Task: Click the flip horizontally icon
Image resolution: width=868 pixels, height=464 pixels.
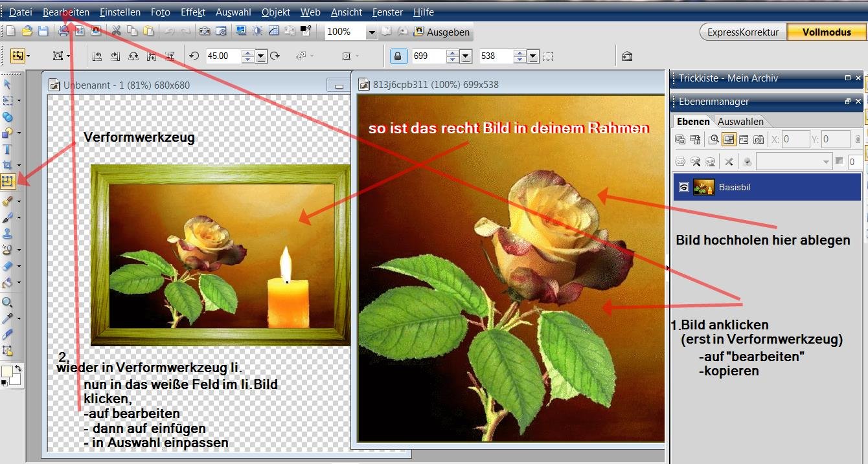Action: (152, 56)
